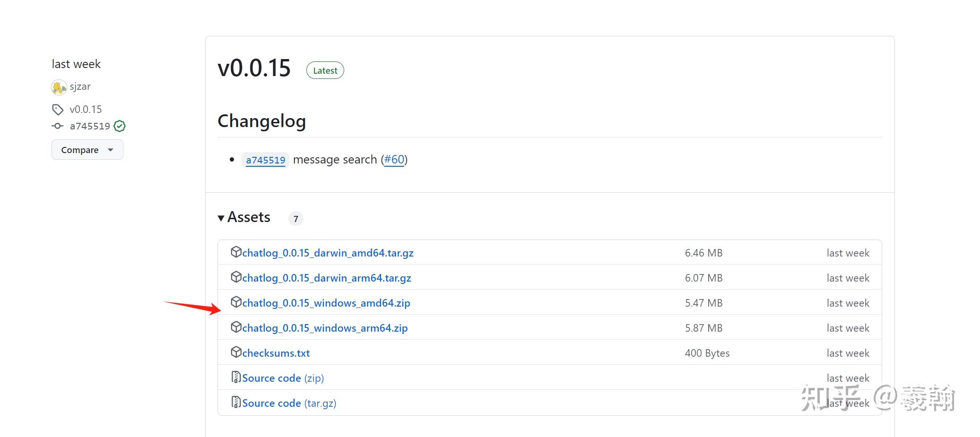Open the v0.0.15 release title

[x=254, y=68]
